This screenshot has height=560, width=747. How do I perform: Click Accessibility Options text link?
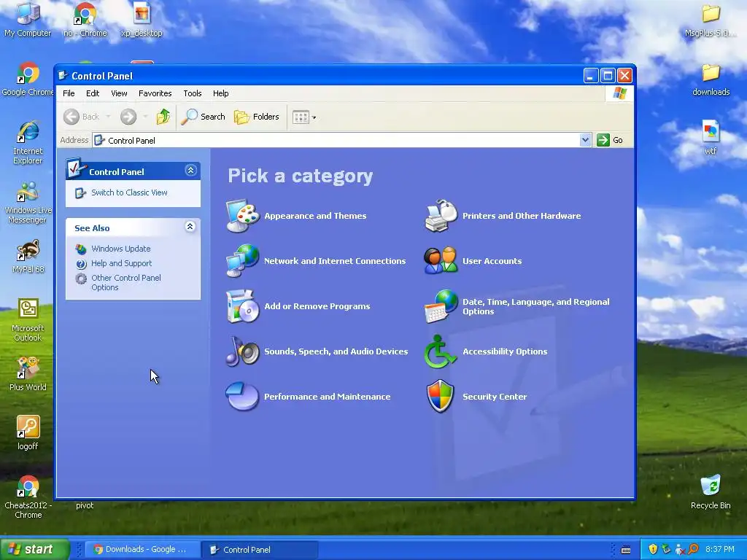[505, 351]
